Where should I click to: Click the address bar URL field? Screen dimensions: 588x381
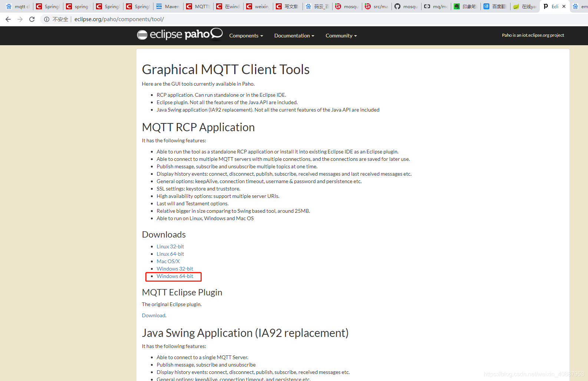coord(119,19)
